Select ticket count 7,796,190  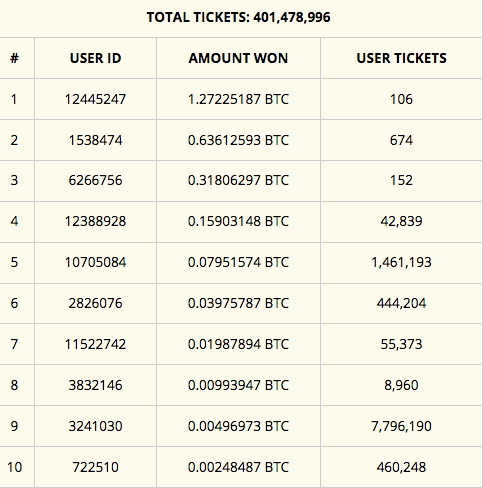(401, 426)
